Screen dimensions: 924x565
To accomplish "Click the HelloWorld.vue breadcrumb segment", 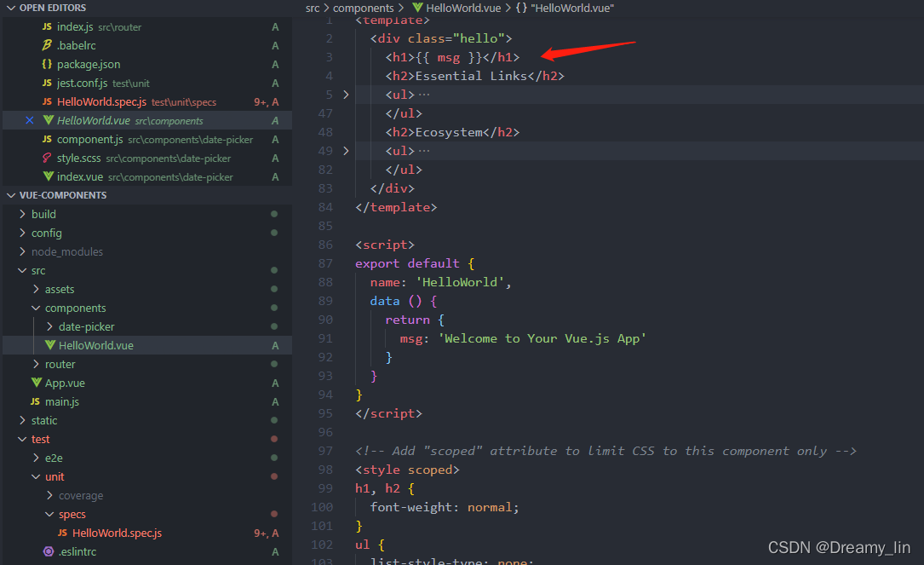I will pos(463,9).
